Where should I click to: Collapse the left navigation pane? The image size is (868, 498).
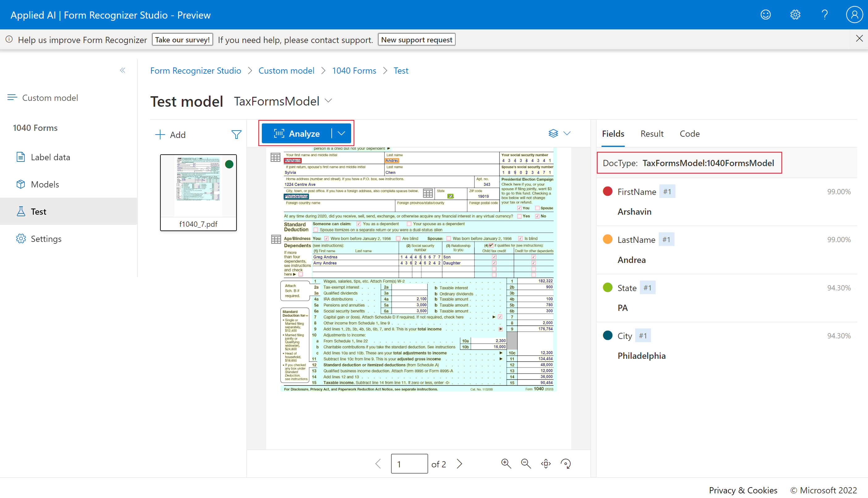tap(123, 71)
